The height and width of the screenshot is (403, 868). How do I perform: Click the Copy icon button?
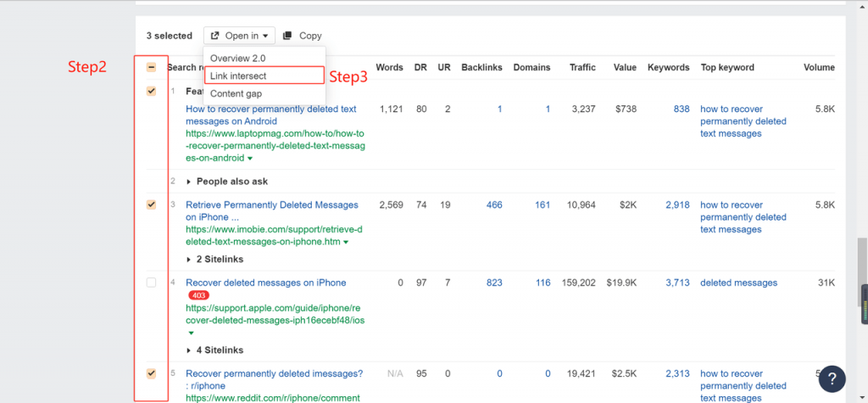tap(287, 36)
